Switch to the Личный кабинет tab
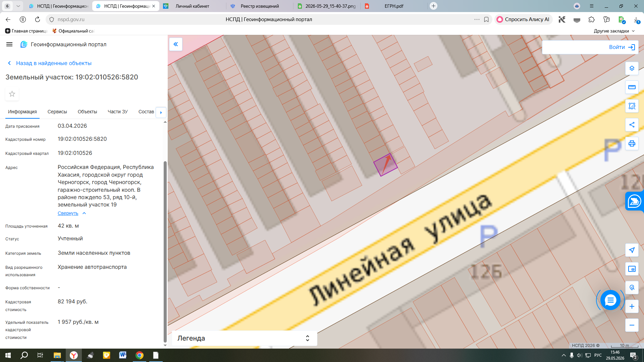 193,6
